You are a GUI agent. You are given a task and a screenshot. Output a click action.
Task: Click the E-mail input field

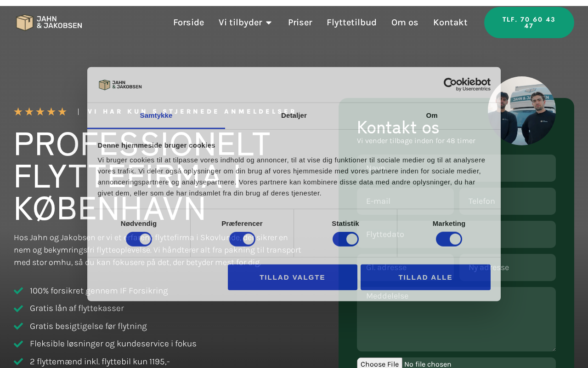[405, 201]
